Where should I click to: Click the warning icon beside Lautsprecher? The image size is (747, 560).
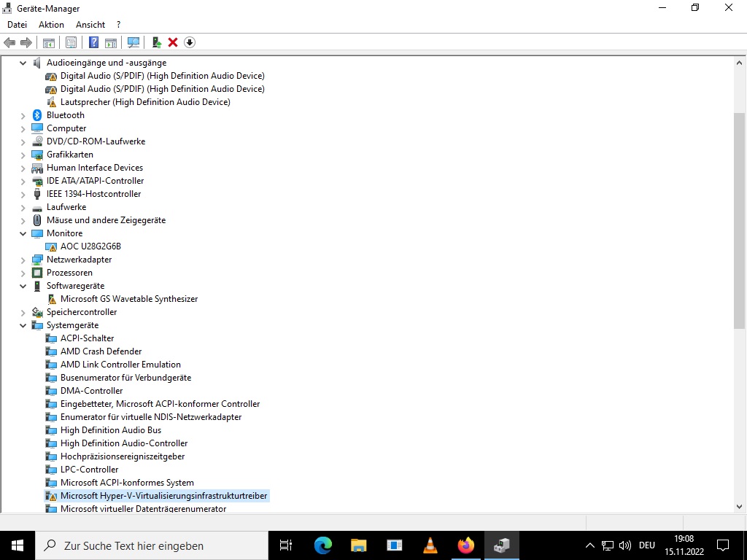[51, 102]
